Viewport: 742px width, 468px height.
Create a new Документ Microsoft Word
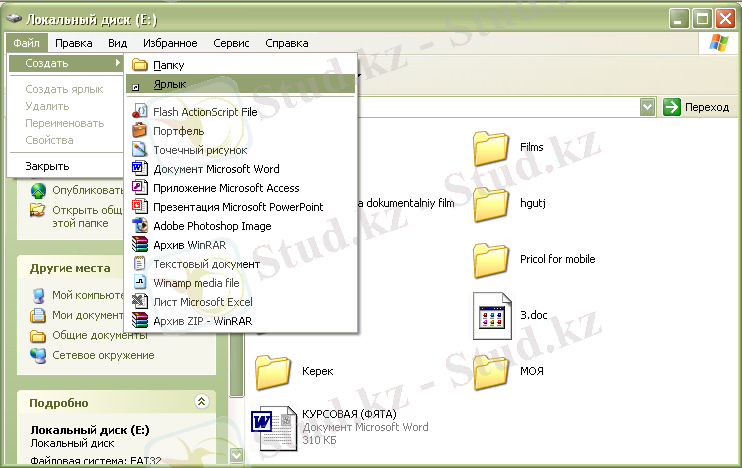[215, 169]
